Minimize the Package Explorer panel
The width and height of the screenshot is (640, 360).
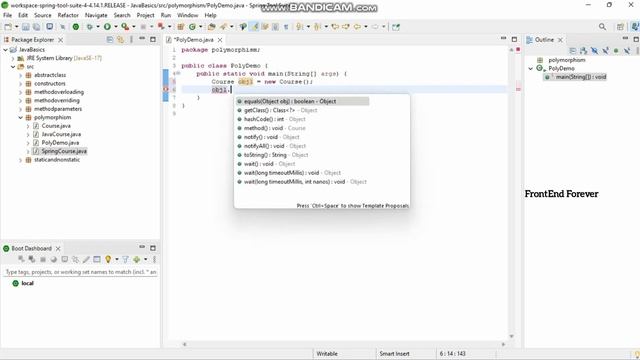(142, 38)
